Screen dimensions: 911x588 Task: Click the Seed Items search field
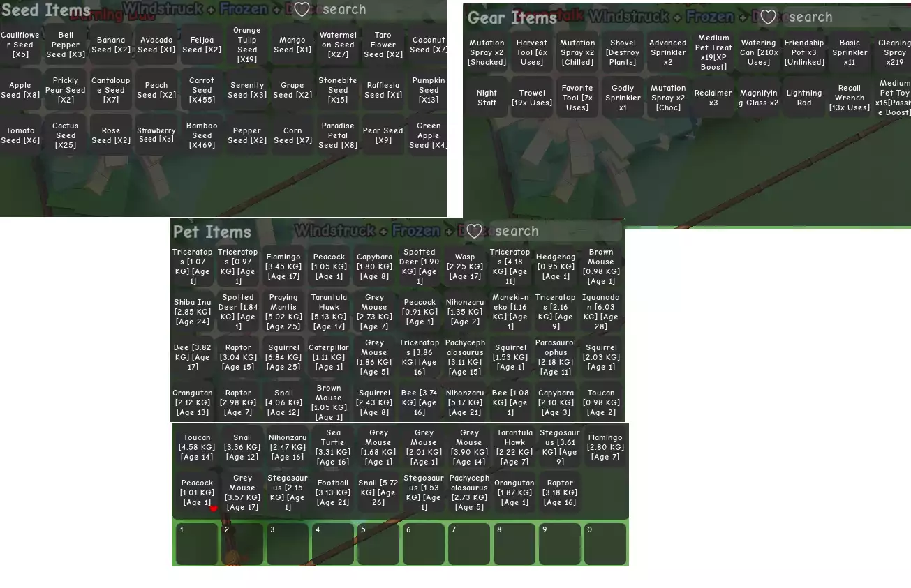[377, 10]
